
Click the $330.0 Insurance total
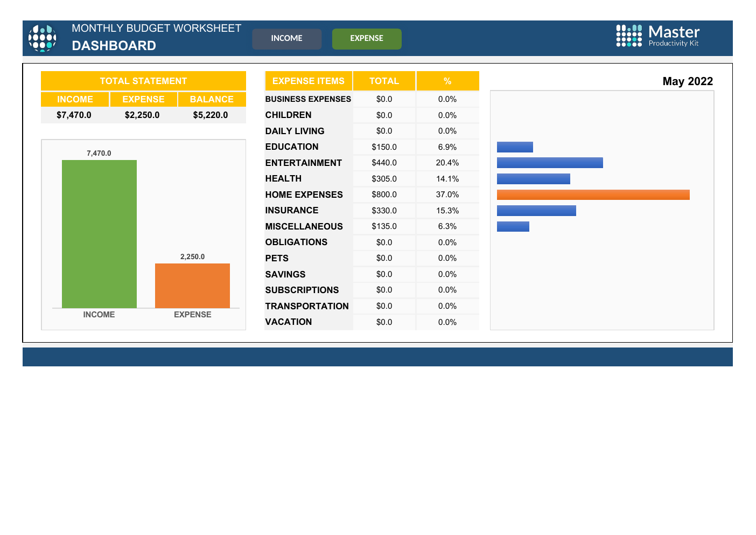[x=384, y=211]
